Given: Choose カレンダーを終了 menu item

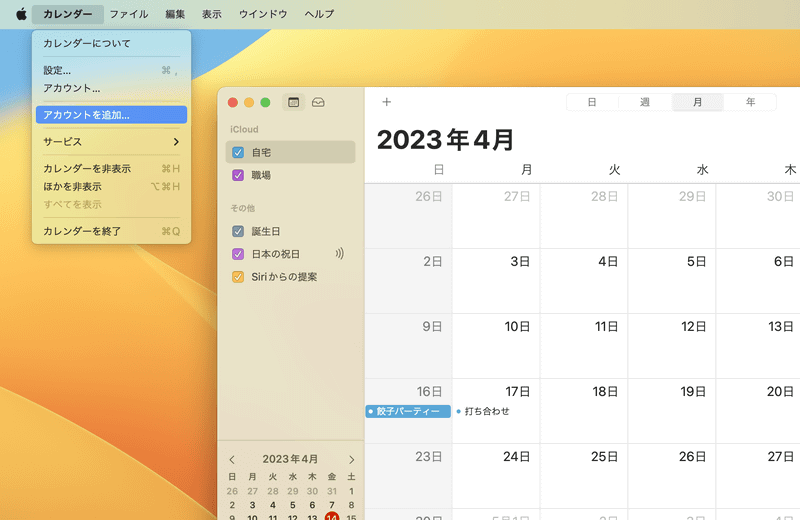Looking at the screenshot, I should click(111, 231).
